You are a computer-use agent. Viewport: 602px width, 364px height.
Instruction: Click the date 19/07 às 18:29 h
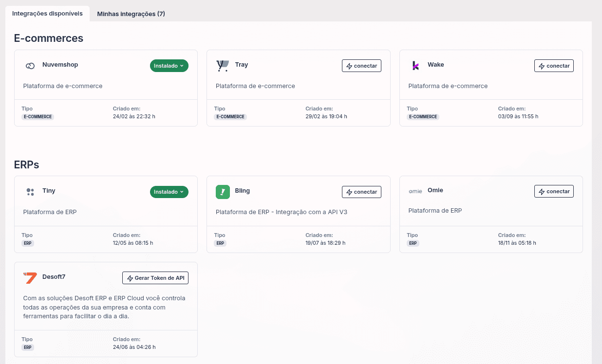[326, 243]
